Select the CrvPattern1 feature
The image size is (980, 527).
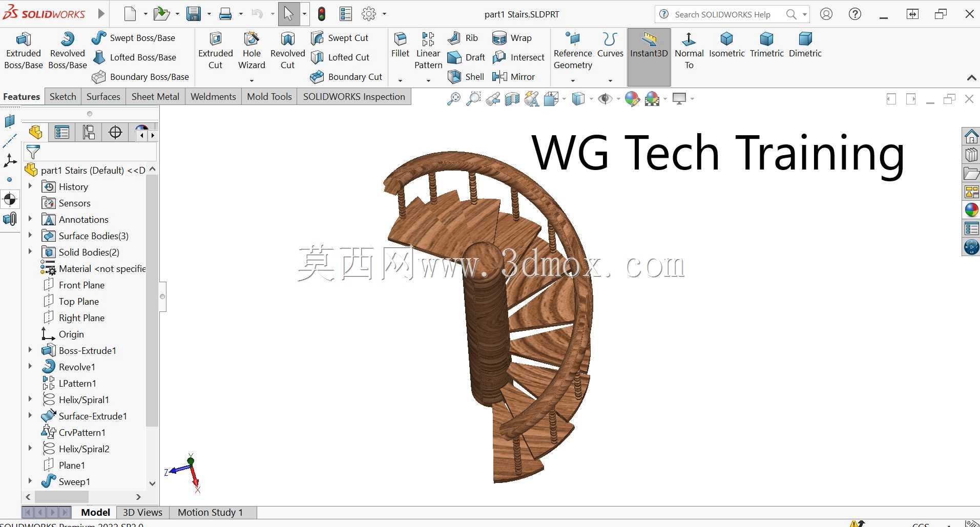point(82,432)
